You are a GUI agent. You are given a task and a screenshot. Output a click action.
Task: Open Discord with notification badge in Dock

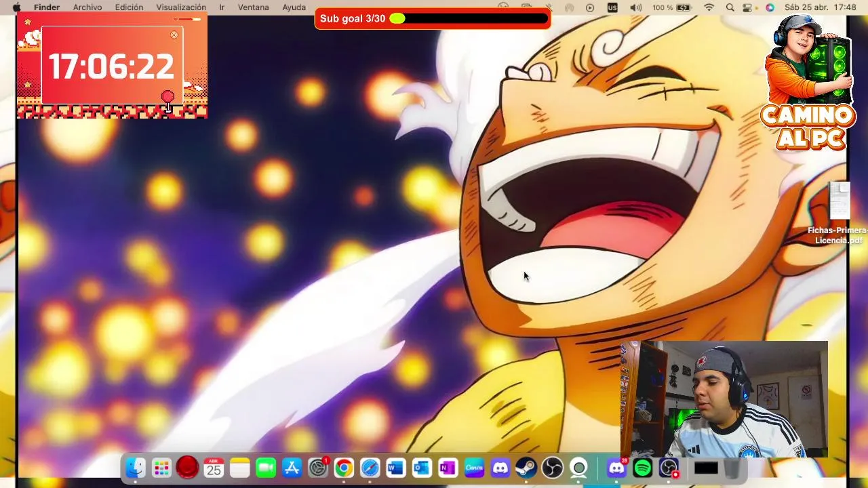pos(616,468)
